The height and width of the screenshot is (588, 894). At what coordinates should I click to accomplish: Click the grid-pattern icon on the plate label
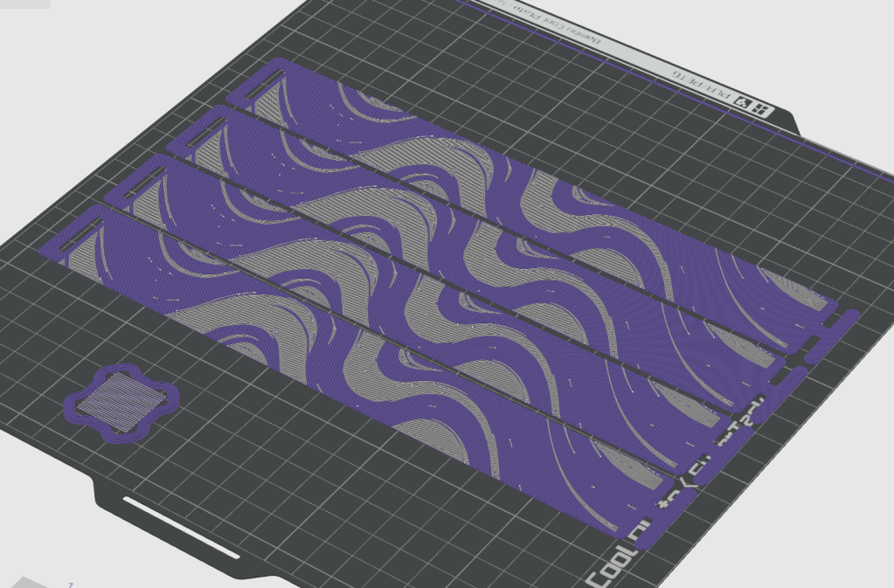click(762, 111)
